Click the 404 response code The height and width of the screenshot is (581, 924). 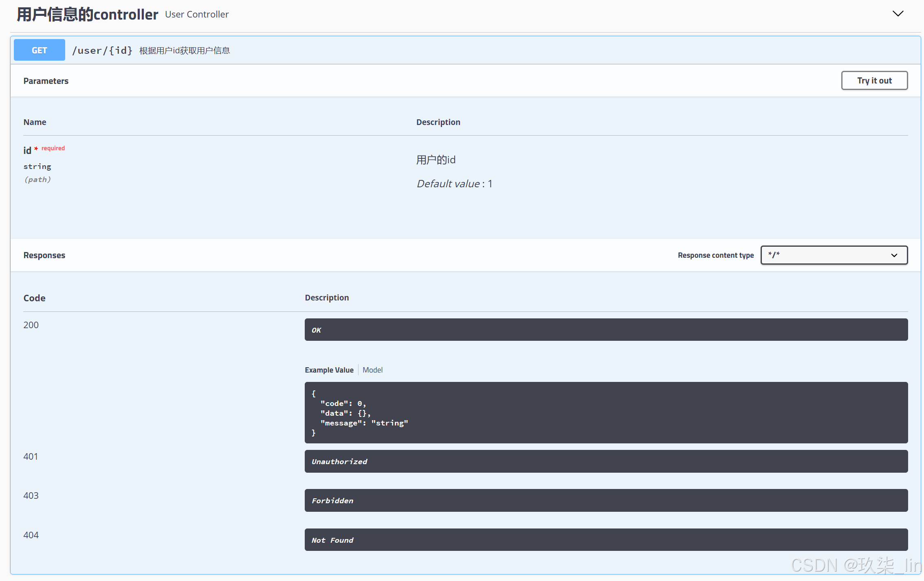click(x=31, y=535)
